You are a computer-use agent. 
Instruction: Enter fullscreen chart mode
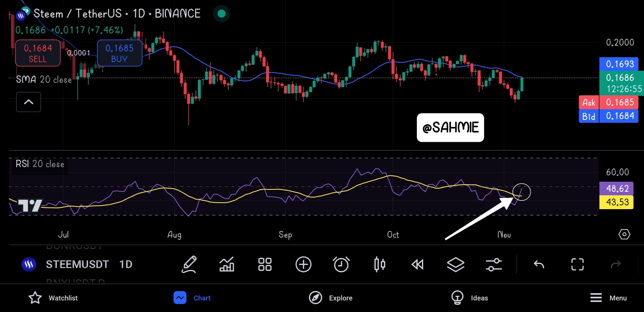point(577,264)
